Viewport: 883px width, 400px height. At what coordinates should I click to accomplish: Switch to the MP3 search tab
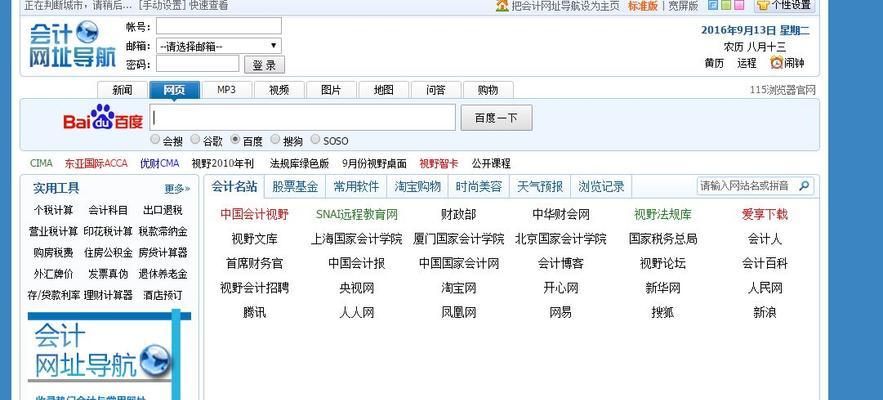(226, 90)
